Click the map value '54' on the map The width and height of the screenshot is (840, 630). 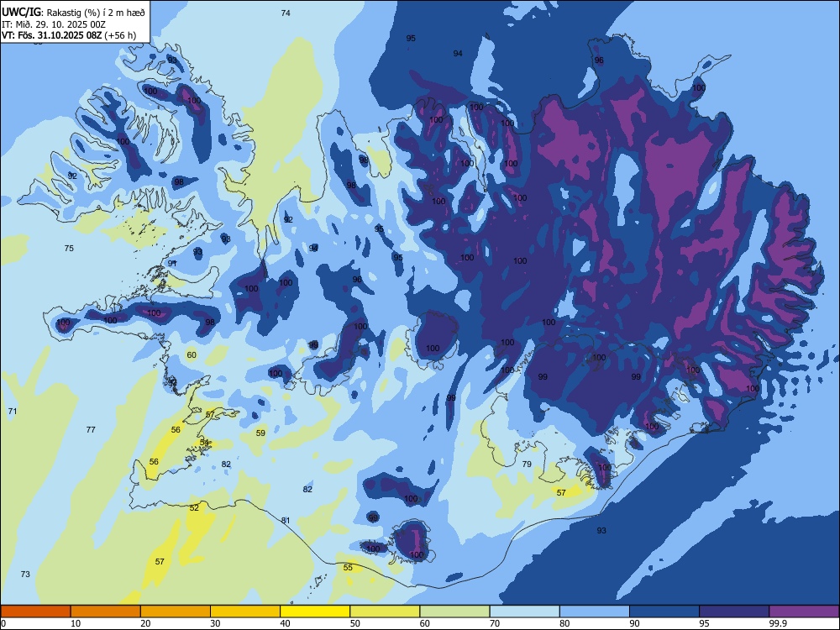coord(204,442)
